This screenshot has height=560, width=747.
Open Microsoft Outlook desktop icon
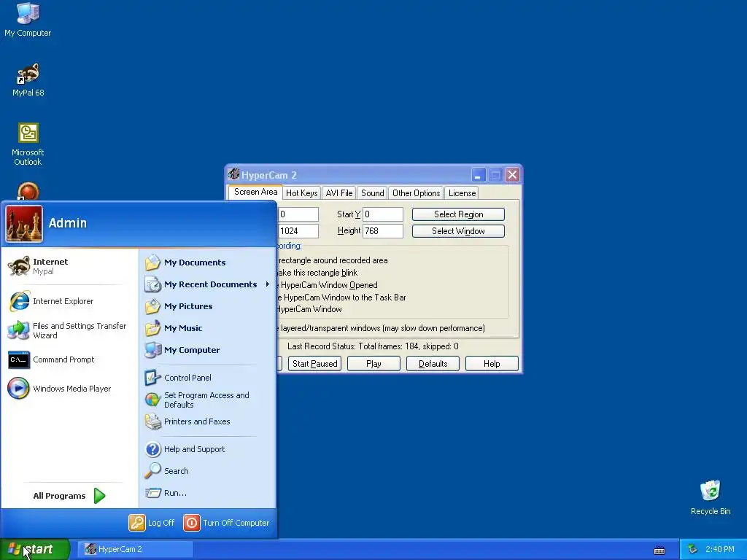(x=28, y=144)
